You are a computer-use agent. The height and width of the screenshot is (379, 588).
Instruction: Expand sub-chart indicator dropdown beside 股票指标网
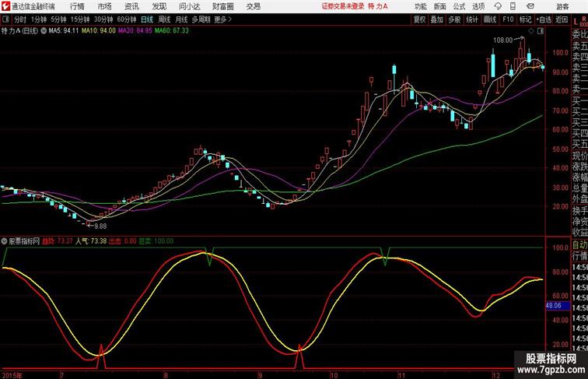[4, 241]
